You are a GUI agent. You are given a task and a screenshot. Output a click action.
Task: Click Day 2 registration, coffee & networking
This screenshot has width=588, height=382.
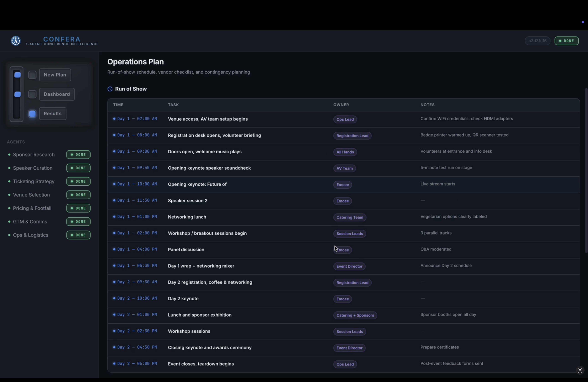(x=210, y=282)
